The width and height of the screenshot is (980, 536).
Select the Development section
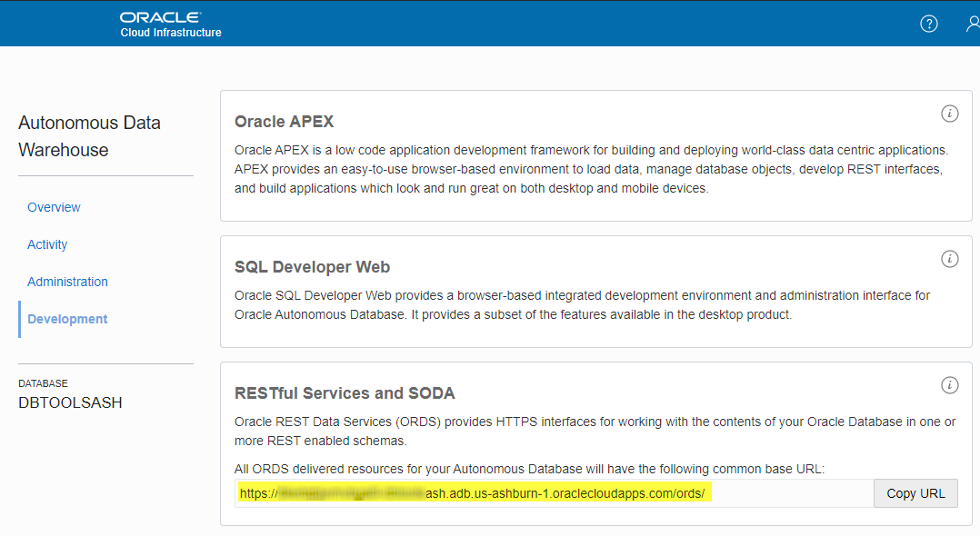pyautogui.click(x=67, y=319)
